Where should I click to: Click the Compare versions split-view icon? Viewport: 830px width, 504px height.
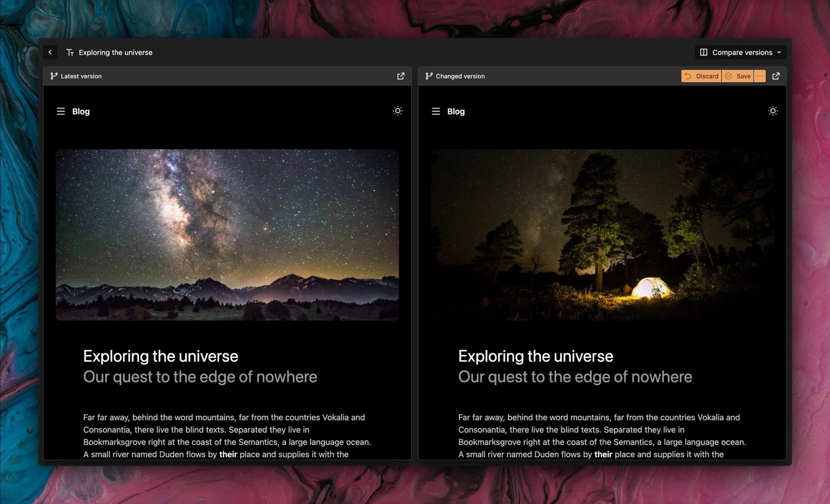(x=704, y=52)
